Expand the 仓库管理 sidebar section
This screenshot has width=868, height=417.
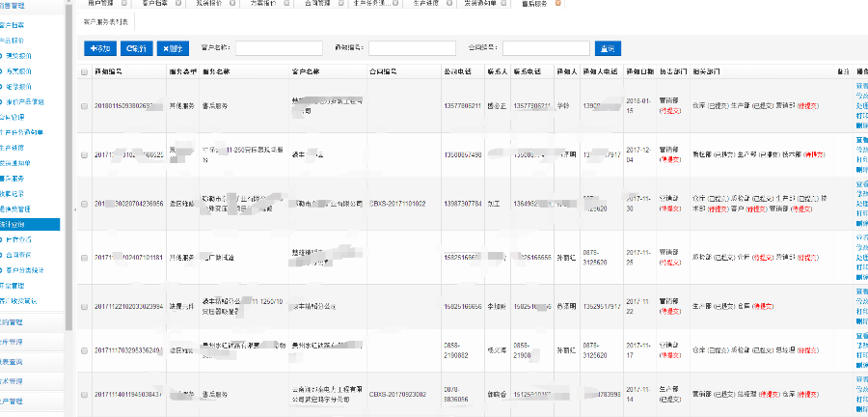pyautogui.click(x=31, y=342)
